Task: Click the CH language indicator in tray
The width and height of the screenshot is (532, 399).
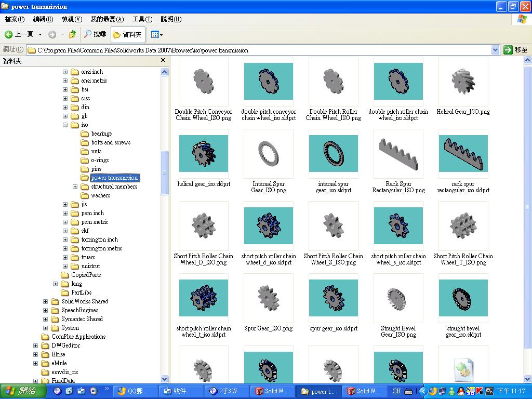Action: click(x=396, y=391)
